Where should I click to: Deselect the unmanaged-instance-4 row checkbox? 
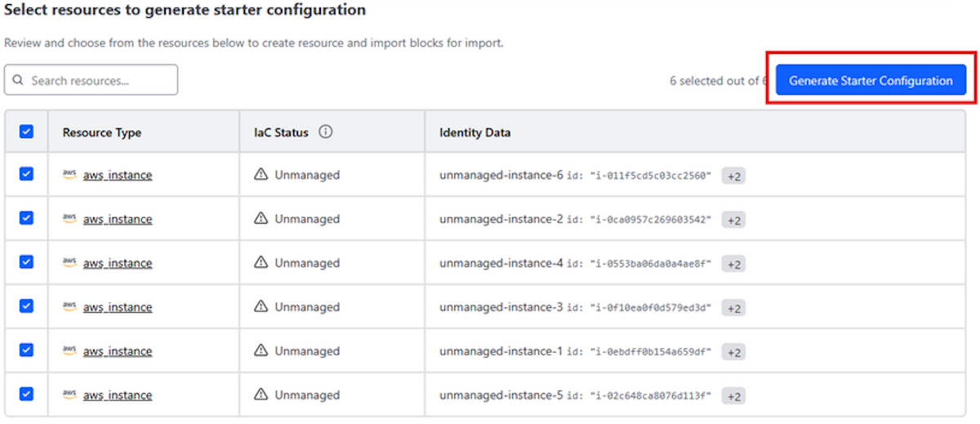pyautogui.click(x=26, y=262)
